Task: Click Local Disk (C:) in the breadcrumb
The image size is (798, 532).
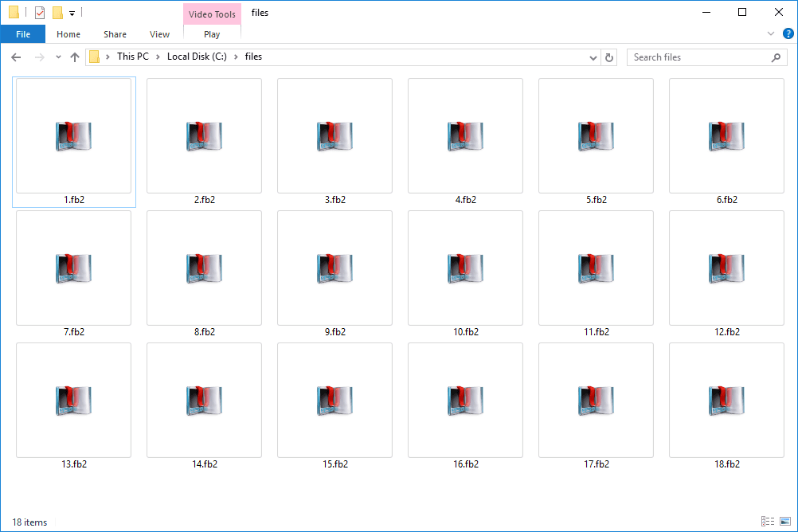Action: tap(197, 57)
